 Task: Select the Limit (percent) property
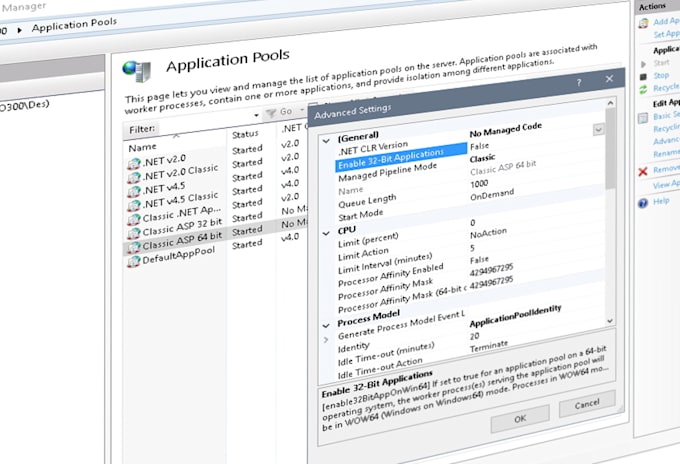[x=368, y=240]
